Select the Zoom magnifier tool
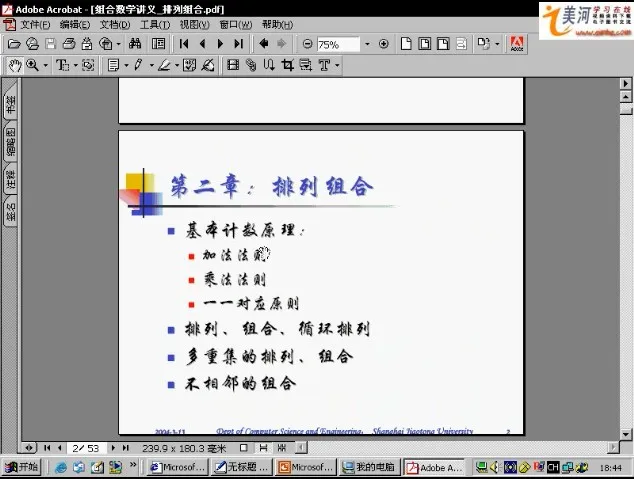Viewport: 634px width, 479px height. pos(32,65)
